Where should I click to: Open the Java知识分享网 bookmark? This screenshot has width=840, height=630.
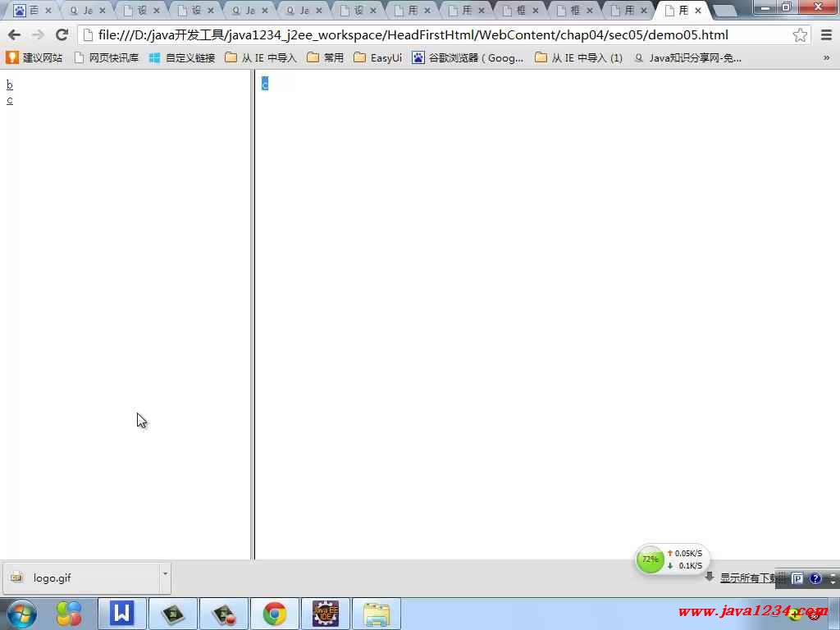tap(688, 58)
